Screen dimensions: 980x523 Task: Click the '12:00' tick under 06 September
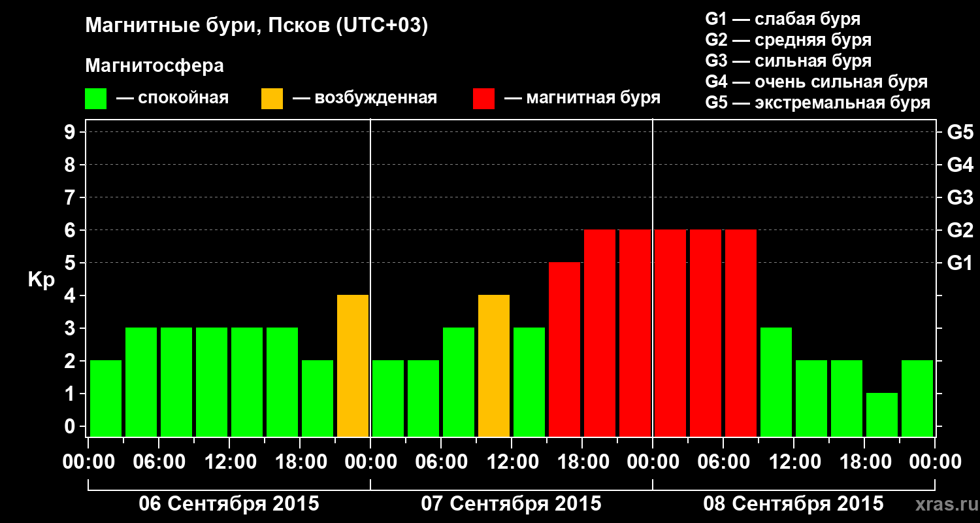pyautogui.click(x=229, y=462)
